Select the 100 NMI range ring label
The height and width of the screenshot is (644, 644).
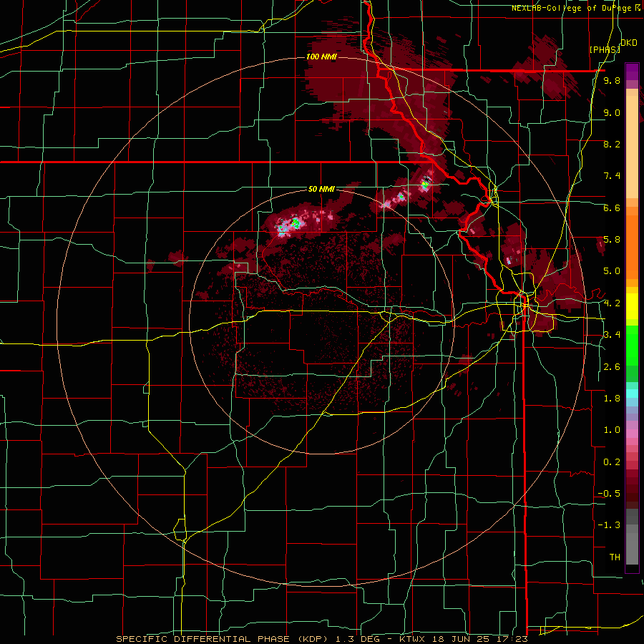(321, 57)
